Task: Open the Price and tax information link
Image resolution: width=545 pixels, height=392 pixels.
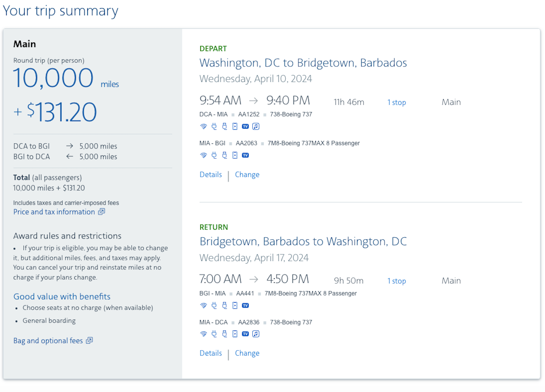Action: pos(54,212)
